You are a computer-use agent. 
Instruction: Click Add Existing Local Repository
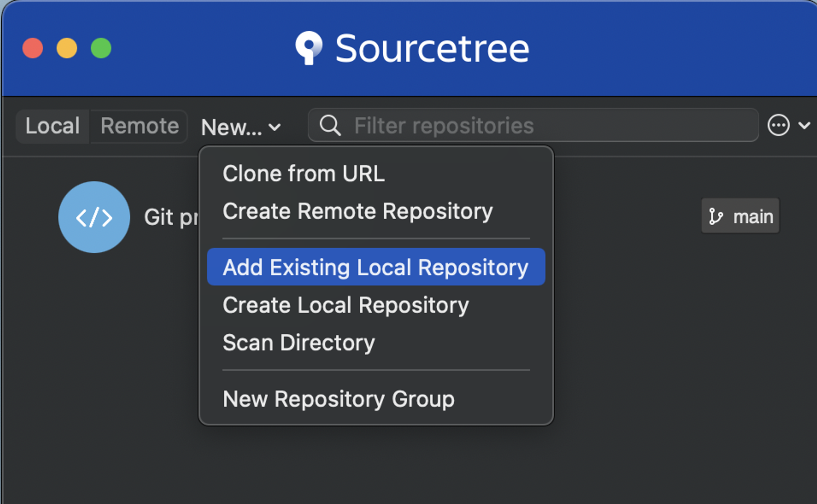[376, 267]
